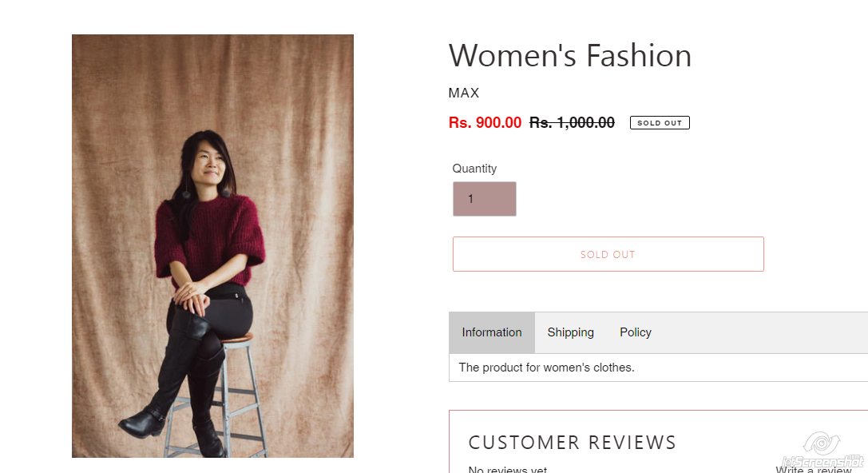868x473 pixels.
Task: Click the No reviews yet text
Action: point(508,470)
